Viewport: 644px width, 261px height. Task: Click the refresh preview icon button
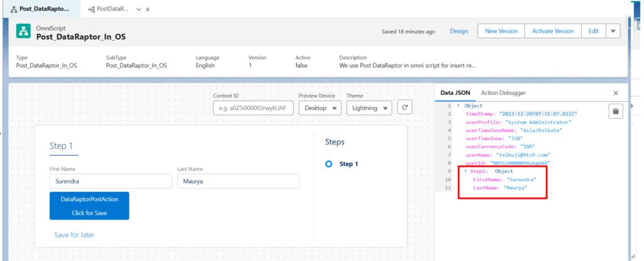[404, 108]
